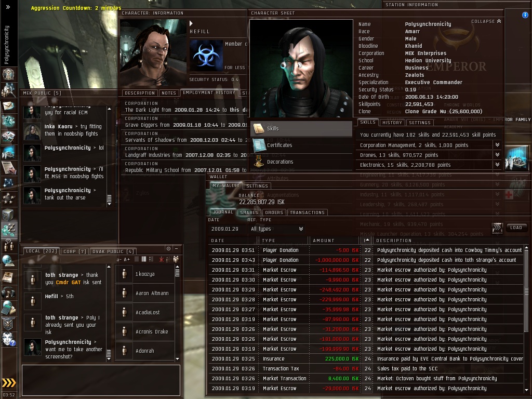Click the Load button

point(516,228)
